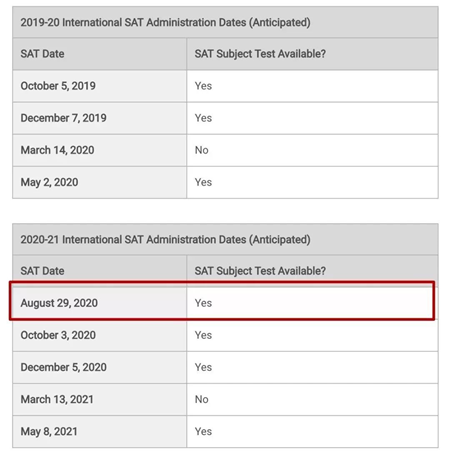This screenshot has height=458, width=450.
Task: Click the highlighted August 29, 2020 date
Action: click(x=59, y=303)
